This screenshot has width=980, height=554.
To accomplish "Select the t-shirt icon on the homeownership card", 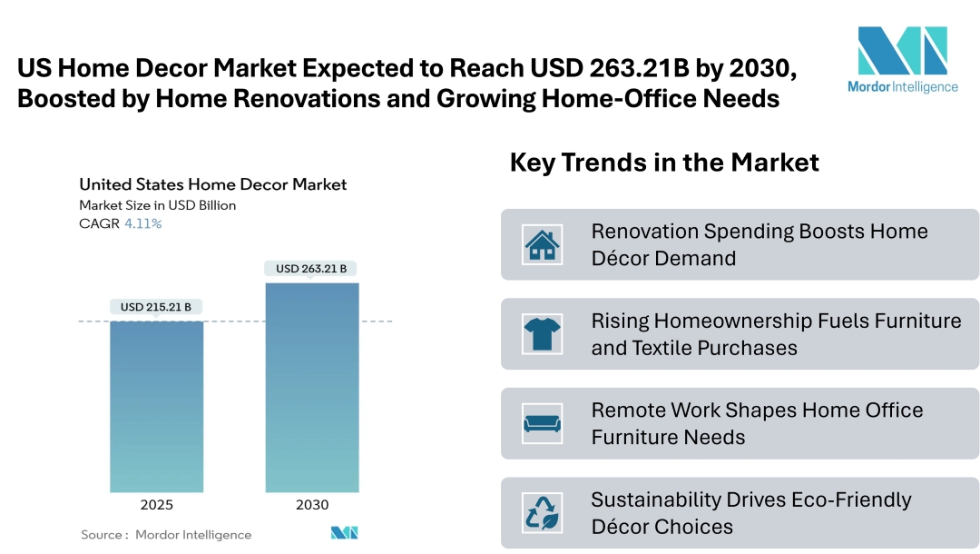I will (542, 332).
